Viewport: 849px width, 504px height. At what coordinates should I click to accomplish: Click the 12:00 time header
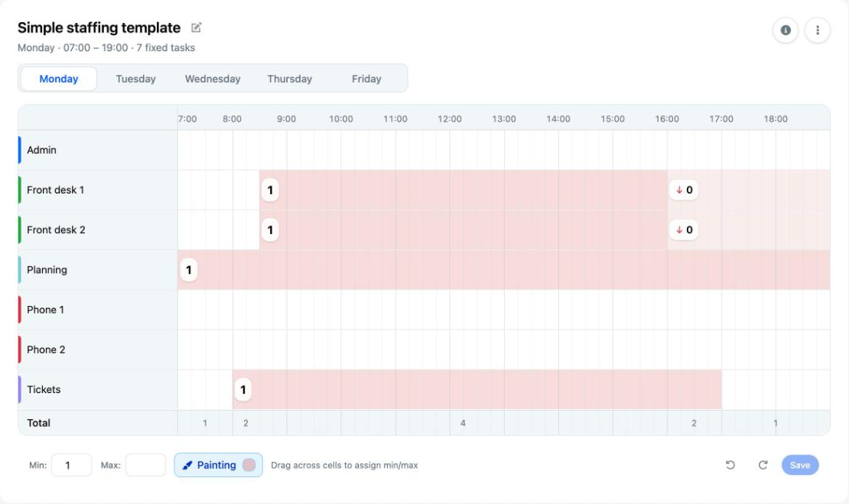point(450,119)
